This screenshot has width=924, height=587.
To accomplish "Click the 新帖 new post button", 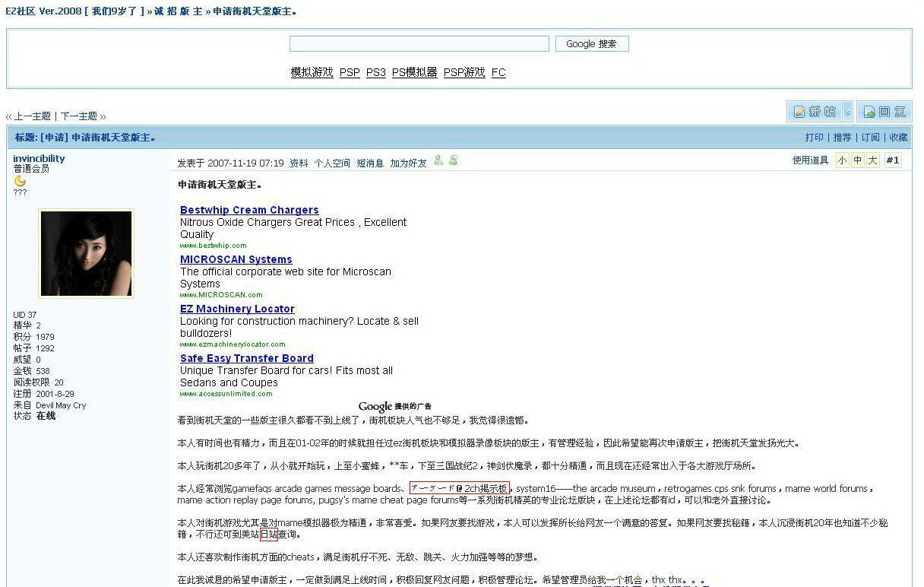I will point(814,112).
